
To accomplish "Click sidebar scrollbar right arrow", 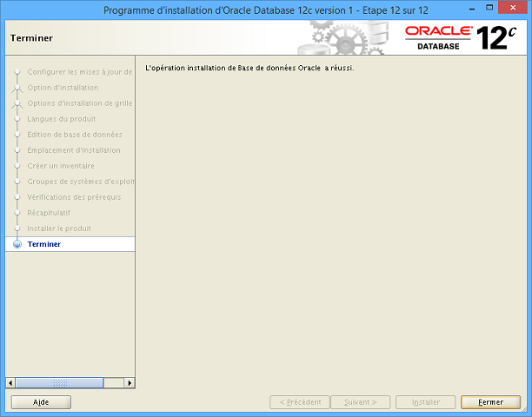I will coord(130,383).
